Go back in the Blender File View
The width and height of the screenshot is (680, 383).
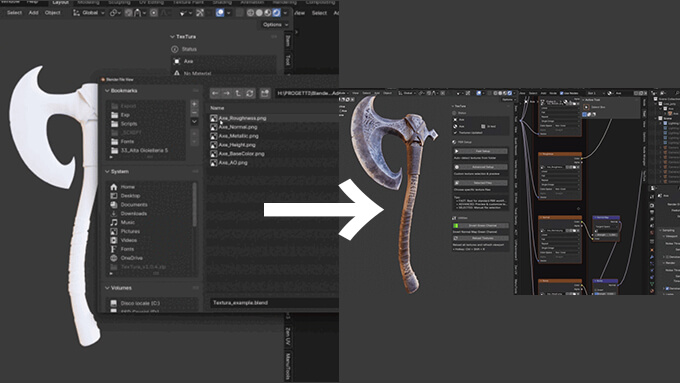(x=216, y=93)
